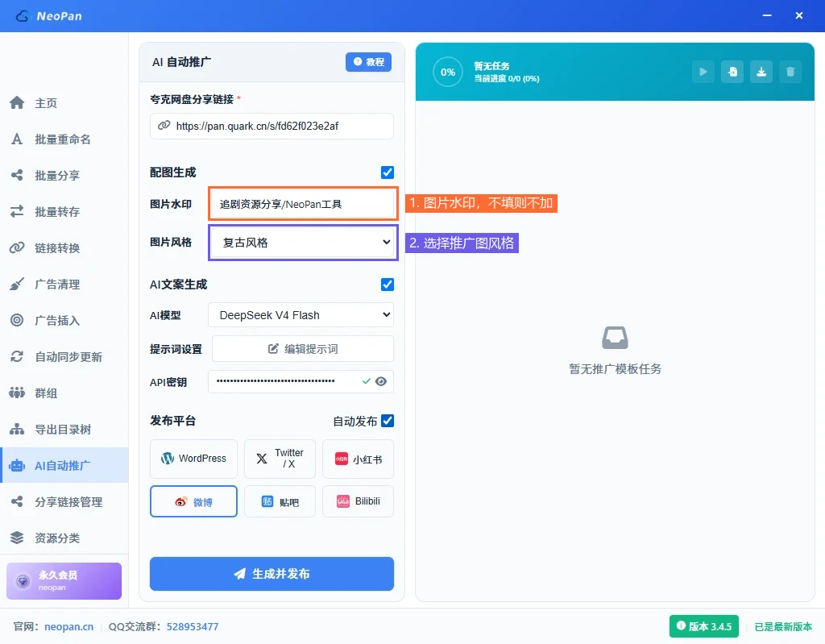Click the green checkmark in API key field
Viewport: 825px width, 644px height.
coord(367,381)
